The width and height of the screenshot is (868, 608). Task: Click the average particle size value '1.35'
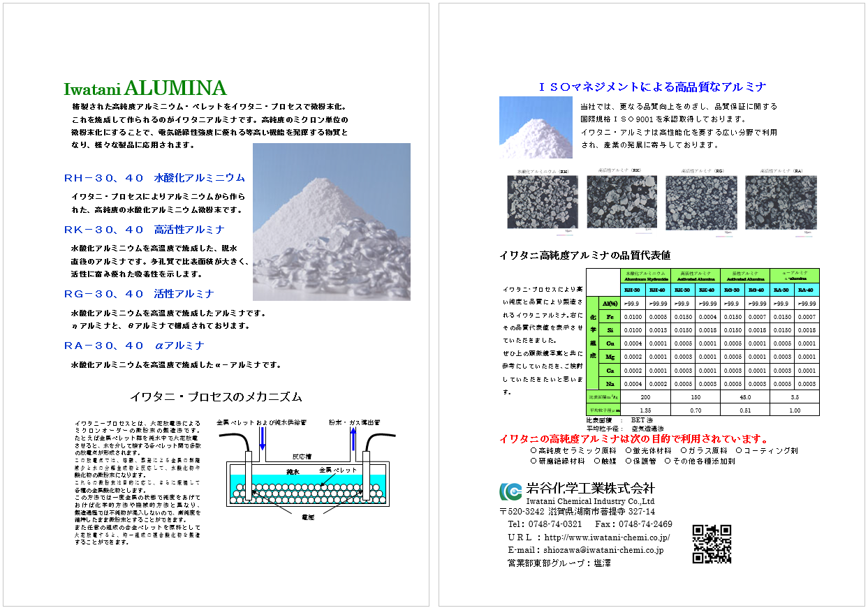(645, 410)
